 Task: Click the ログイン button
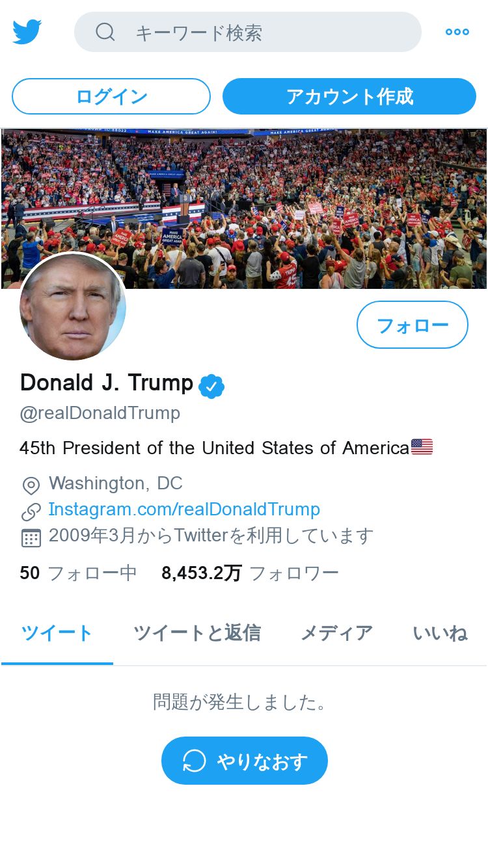[x=111, y=96]
